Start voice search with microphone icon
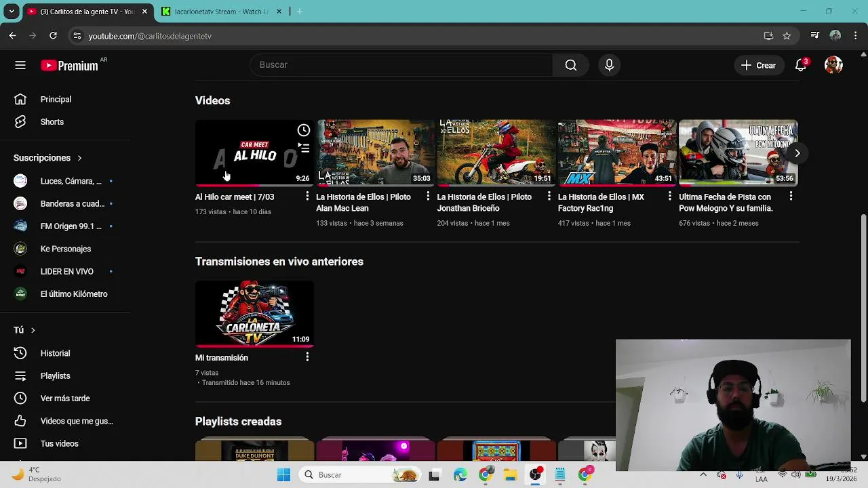The image size is (868, 488). (x=609, y=65)
